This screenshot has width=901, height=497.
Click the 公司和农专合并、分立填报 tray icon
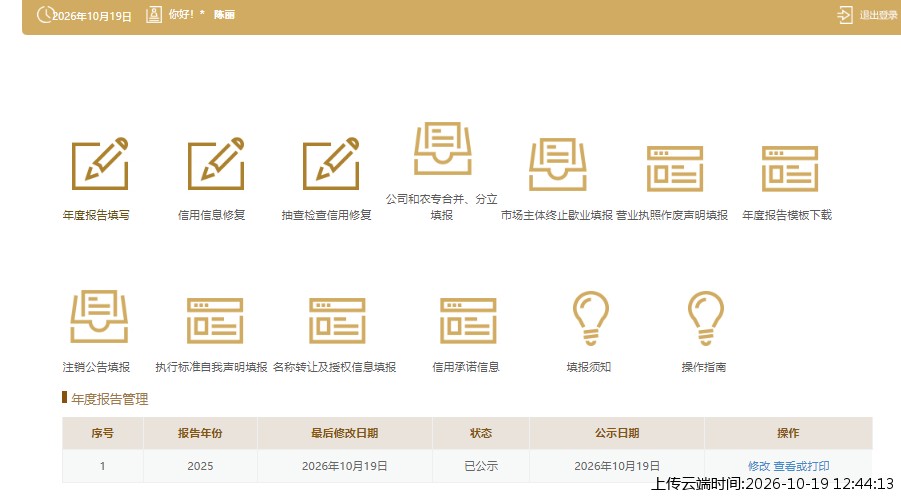[x=442, y=148]
